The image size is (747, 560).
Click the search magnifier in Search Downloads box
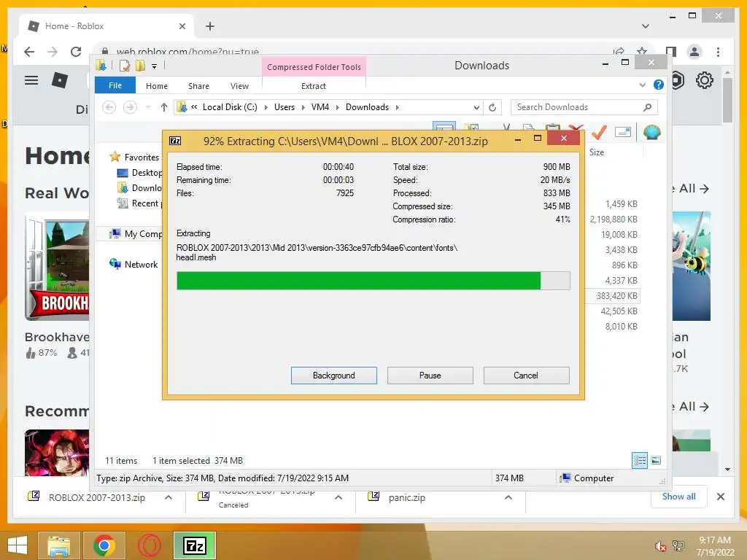647,107
